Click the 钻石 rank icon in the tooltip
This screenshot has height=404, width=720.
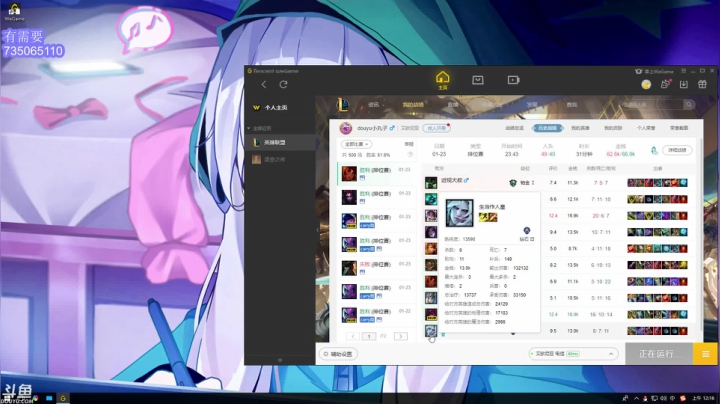[527, 230]
